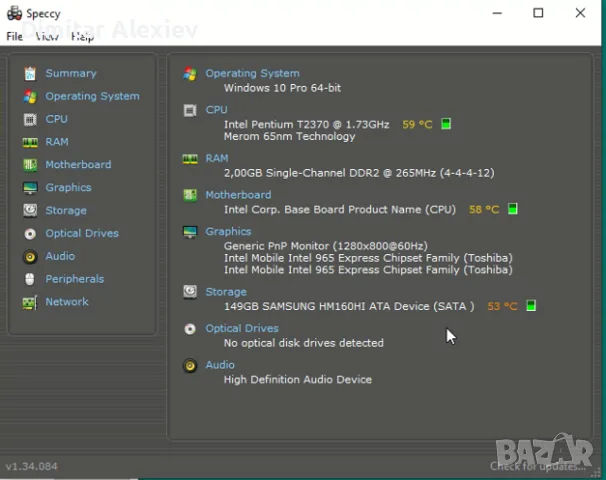The image size is (606, 480).
Task: Open the RAM heading in summary
Action: [217, 158]
